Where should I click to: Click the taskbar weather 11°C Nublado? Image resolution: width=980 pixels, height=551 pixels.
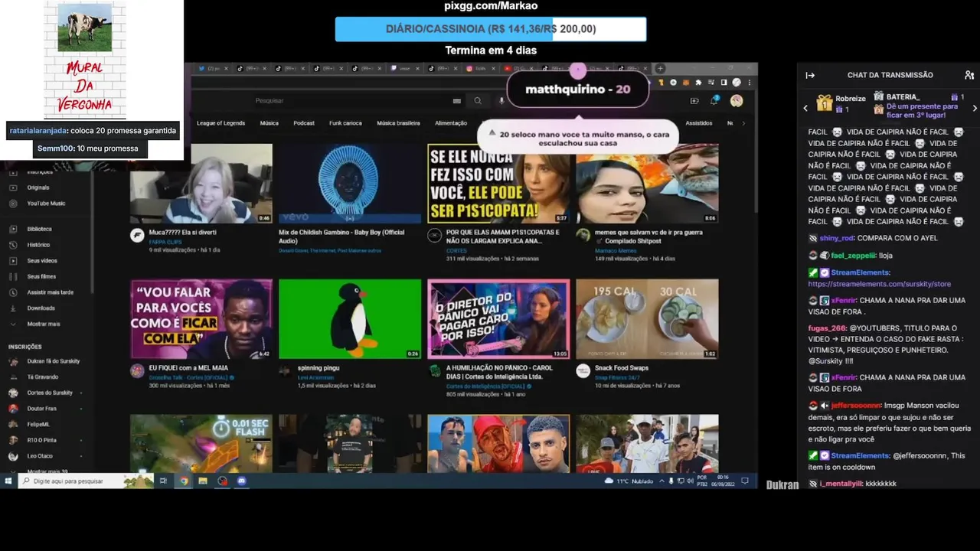click(628, 481)
